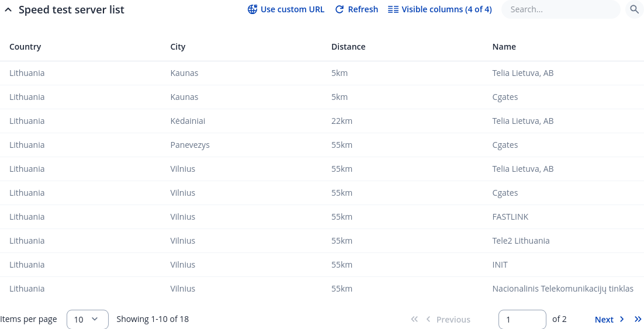Image resolution: width=644 pixels, height=329 pixels.
Task: Click the magnifying glass search icon
Action: [x=634, y=9]
